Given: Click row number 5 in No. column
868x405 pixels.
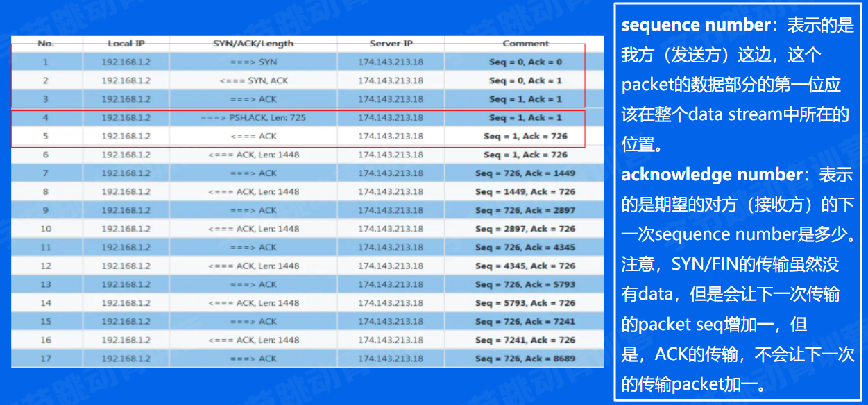Looking at the screenshot, I should click(x=46, y=136).
